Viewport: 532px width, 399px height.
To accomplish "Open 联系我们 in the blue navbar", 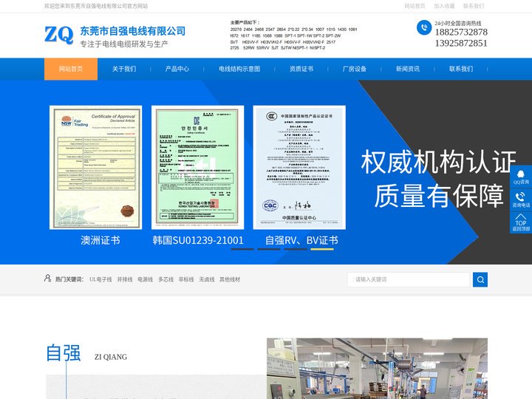I will click(461, 69).
